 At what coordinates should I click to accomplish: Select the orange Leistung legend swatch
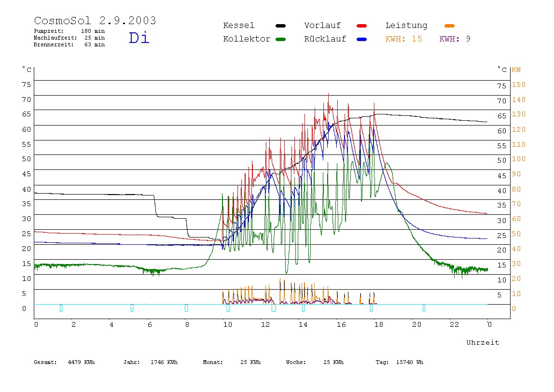pyautogui.click(x=449, y=26)
